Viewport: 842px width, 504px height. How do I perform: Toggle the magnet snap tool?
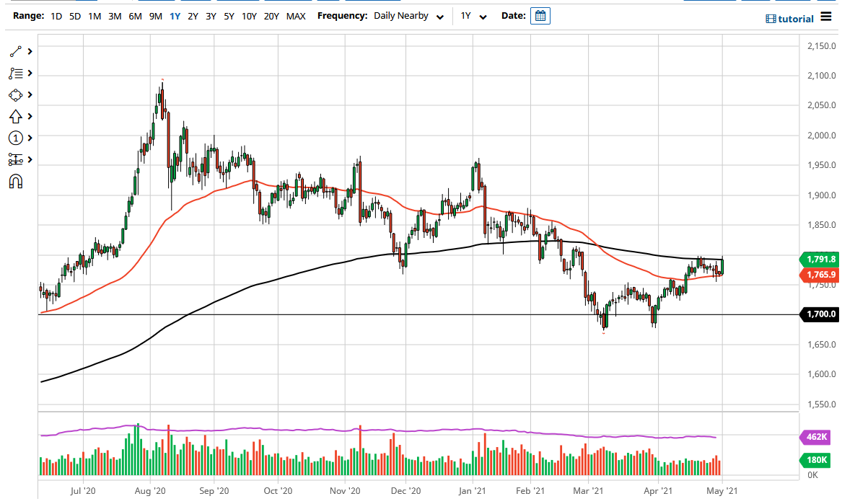(16, 182)
